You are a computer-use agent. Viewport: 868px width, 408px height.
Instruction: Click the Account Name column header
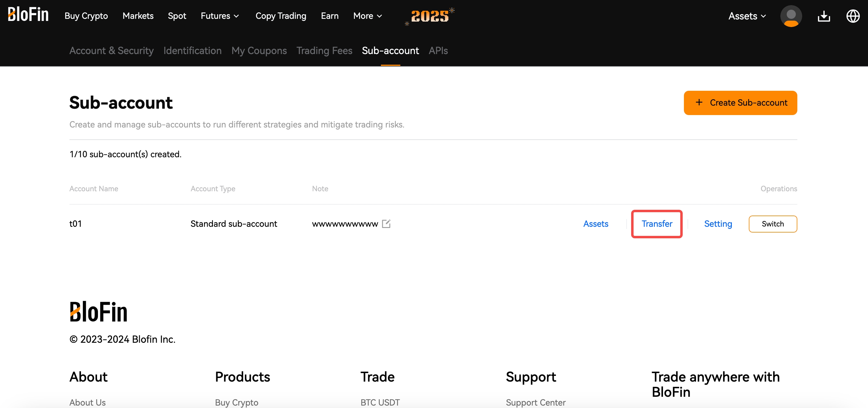(x=94, y=189)
